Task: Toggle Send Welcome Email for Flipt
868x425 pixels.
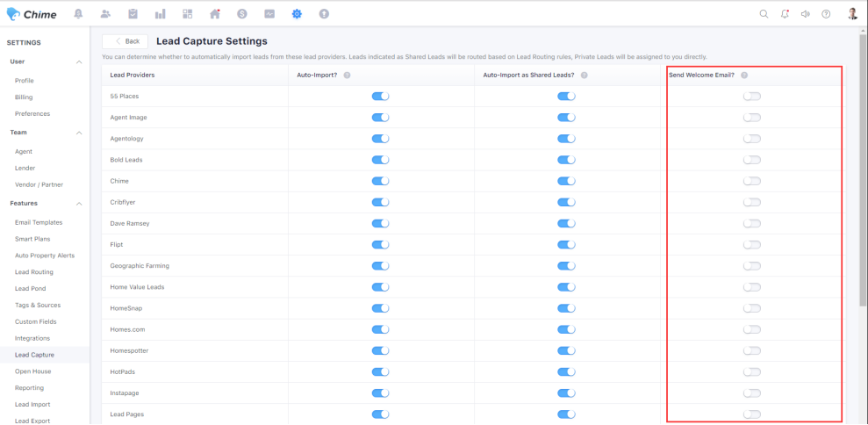Action: click(x=751, y=245)
